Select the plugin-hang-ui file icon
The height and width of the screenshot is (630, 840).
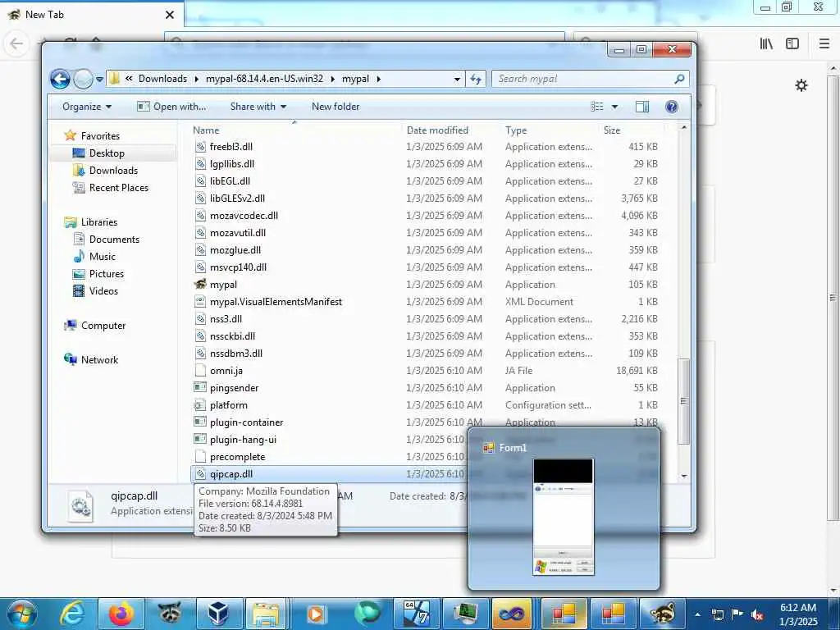tap(200, 440)
